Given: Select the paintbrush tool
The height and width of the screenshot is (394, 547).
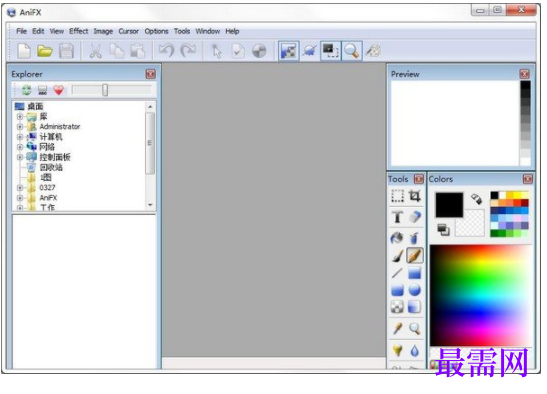Looking at the screenshot, I should (x=397, y=256).
